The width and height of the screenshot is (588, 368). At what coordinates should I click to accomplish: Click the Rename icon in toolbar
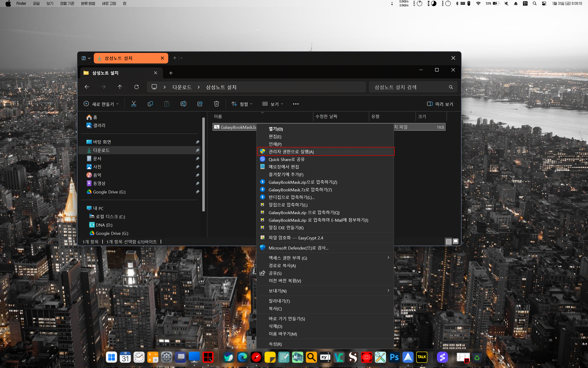pyautogui.click(x=183, y=104)
